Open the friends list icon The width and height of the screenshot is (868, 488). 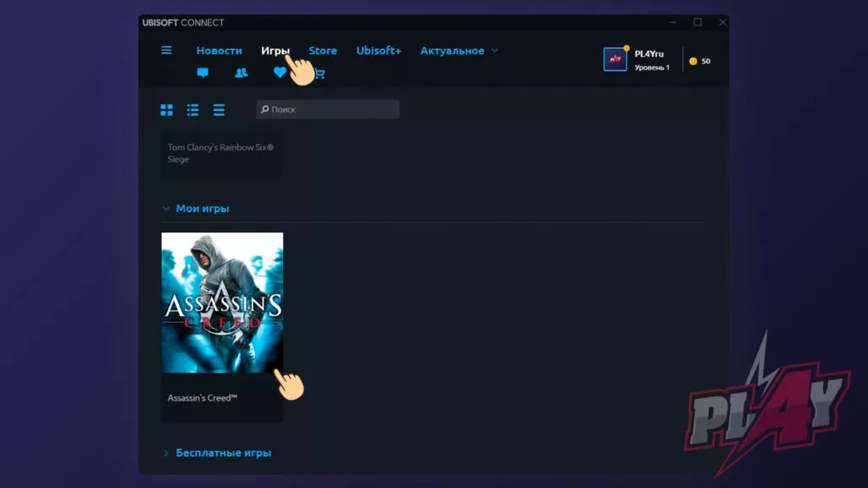click(x=241, y=73)
